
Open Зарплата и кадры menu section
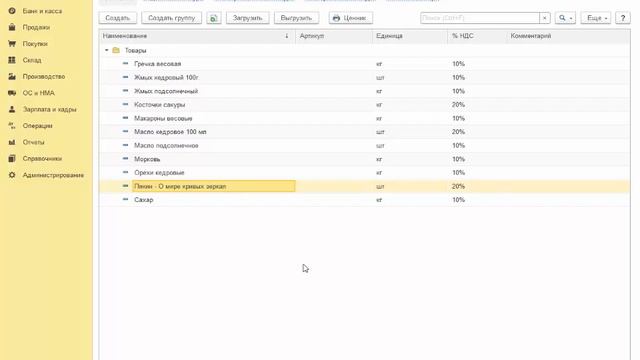click(49, 109)
